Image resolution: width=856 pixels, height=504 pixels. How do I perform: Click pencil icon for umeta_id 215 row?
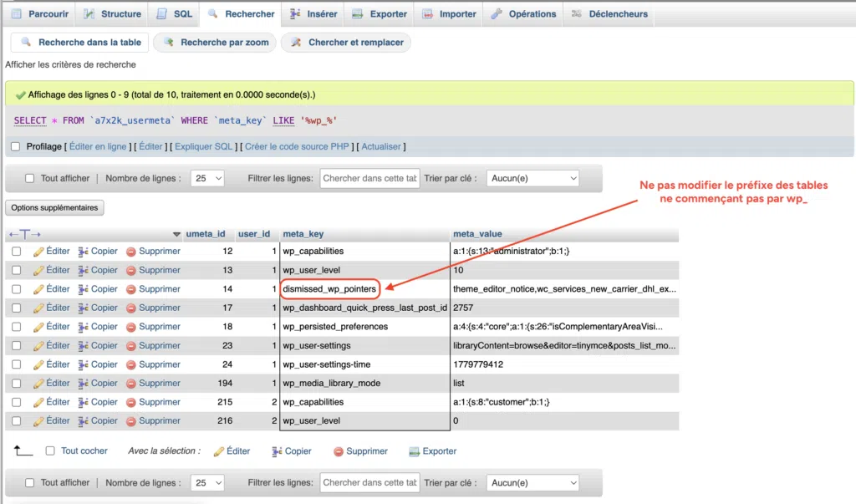pos(38,402)
